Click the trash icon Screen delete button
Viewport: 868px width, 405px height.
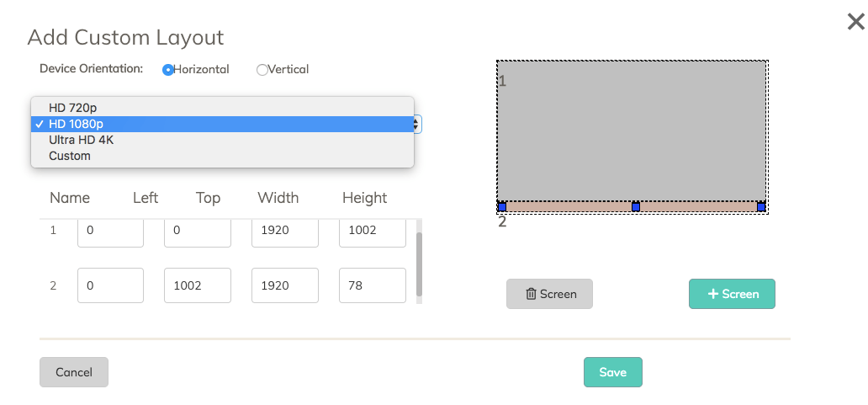[549, 294]
